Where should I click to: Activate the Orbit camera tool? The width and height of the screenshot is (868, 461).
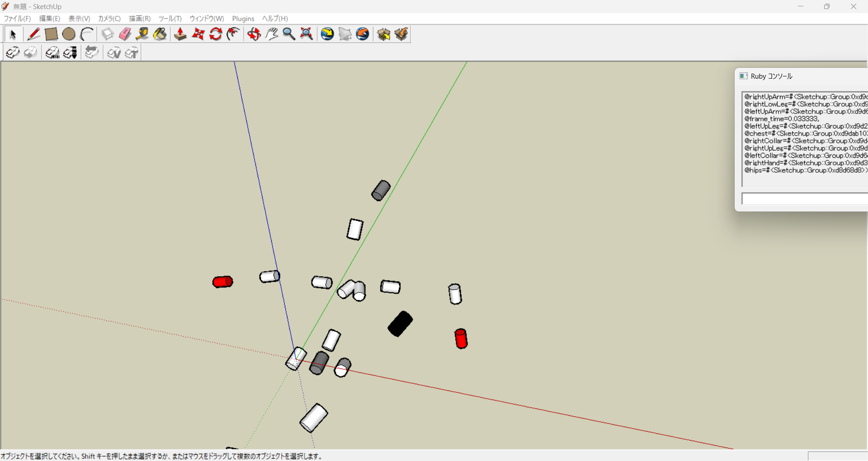pyautogui.click(x=254, y=34)
